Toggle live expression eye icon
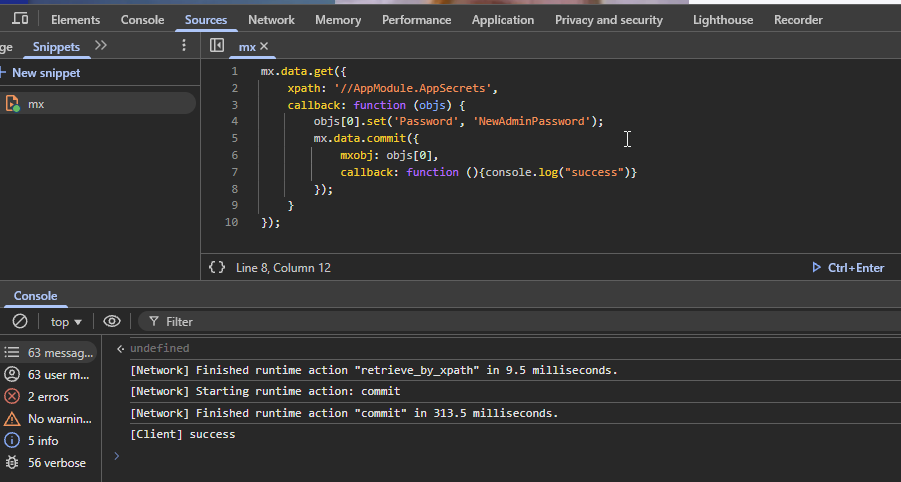Screen dimensions: 901x482 112,321
